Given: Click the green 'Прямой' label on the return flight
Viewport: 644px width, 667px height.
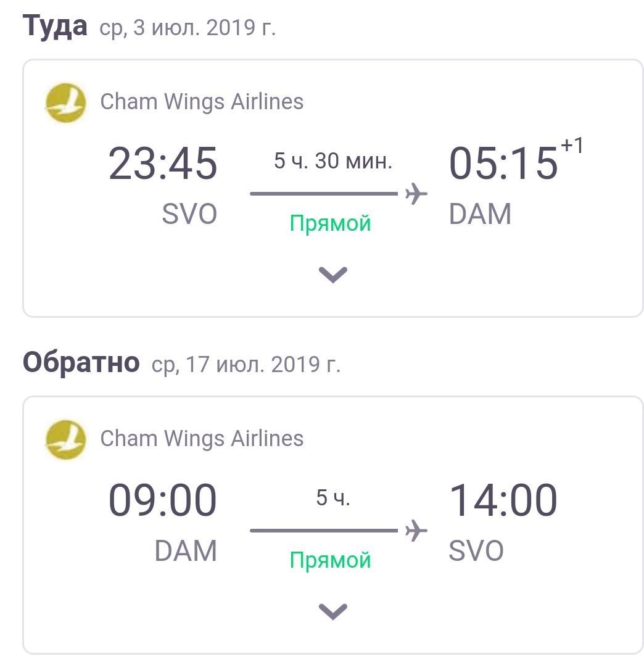Looking at the screenshot, I should point(331,560).
